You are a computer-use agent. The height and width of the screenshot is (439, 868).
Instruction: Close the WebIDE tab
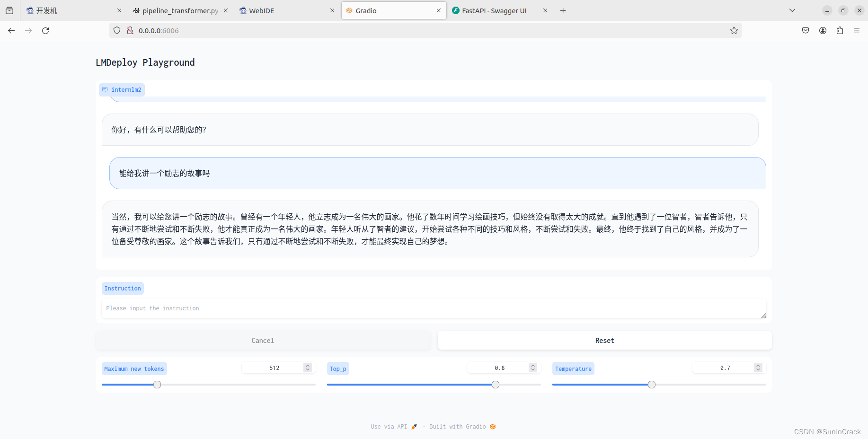coord(332,10)
